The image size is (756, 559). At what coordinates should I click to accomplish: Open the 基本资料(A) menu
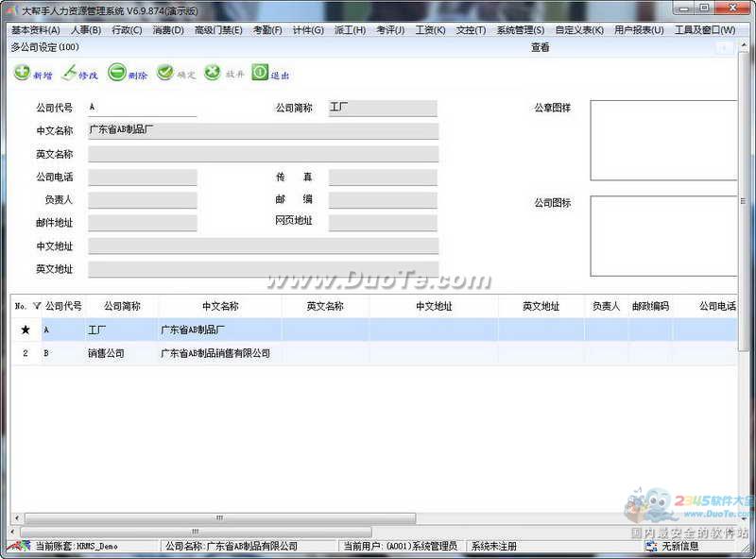(x=35, y=30)
